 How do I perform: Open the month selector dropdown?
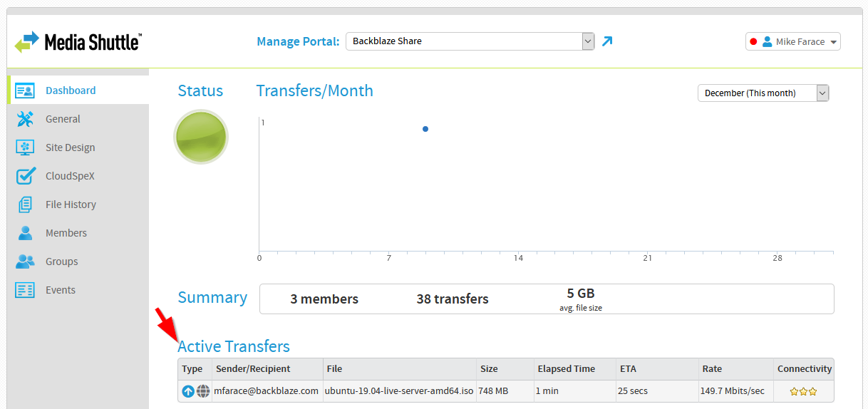(x=763, y=93)
